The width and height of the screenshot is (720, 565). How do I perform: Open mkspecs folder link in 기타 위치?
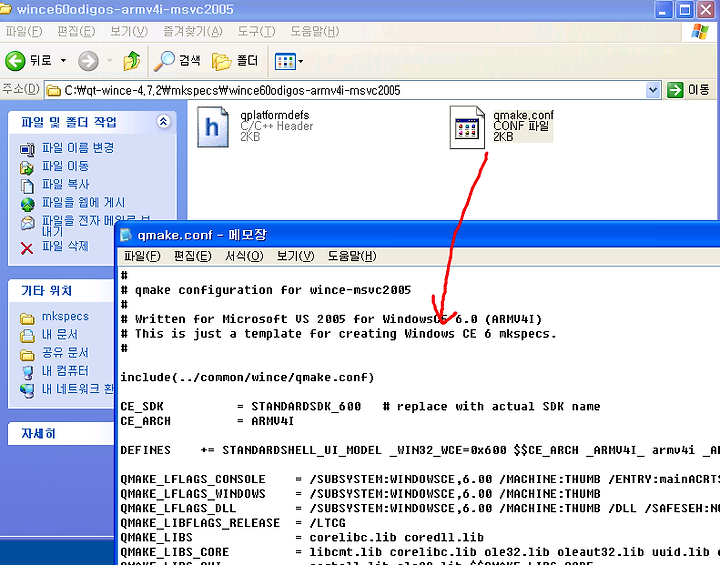click(65, 316)
